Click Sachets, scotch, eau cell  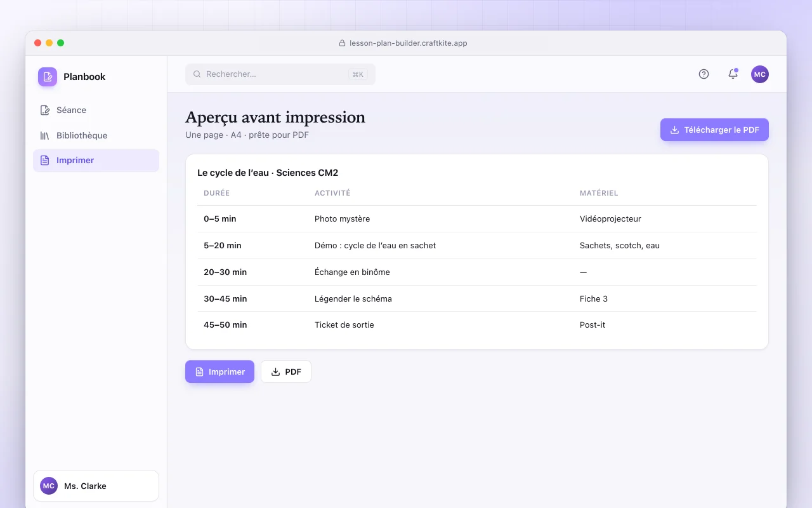tap(620, 246)
